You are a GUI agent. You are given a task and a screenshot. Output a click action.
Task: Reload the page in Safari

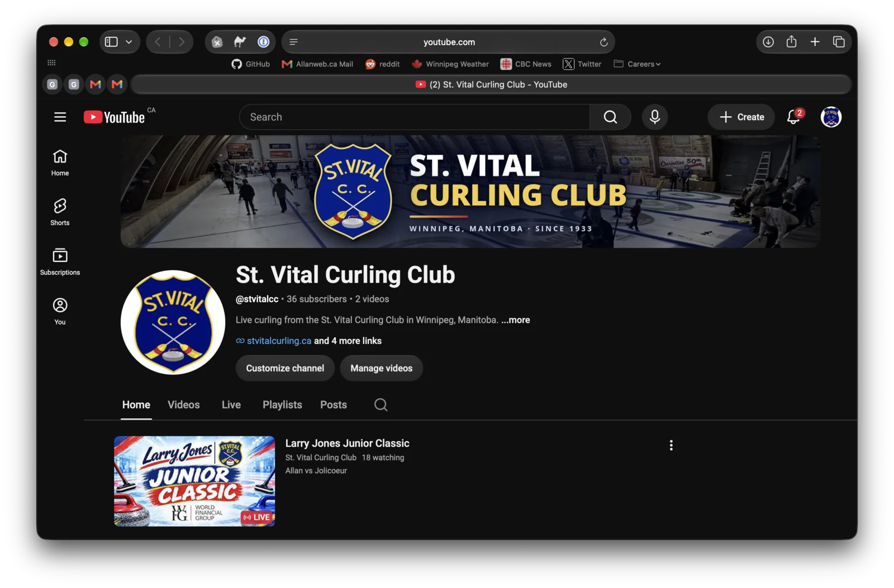click(603, 42)
